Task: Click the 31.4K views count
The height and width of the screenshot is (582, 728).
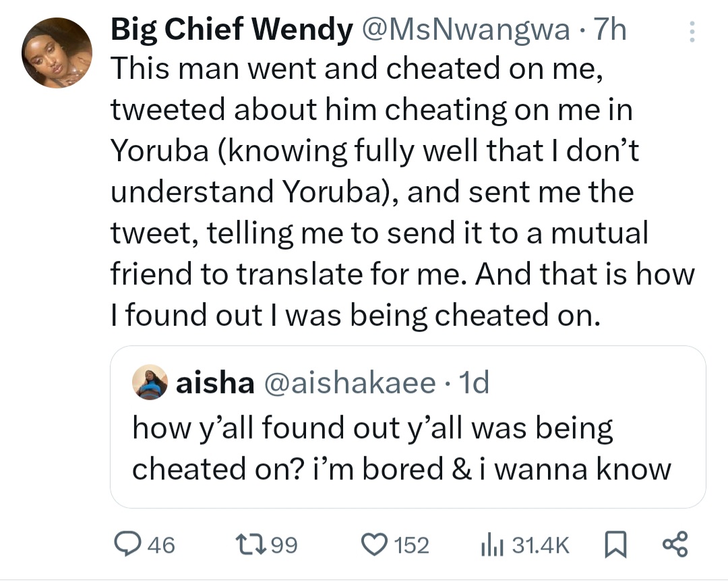Action: pyautogui.click(x=541, y=545)
